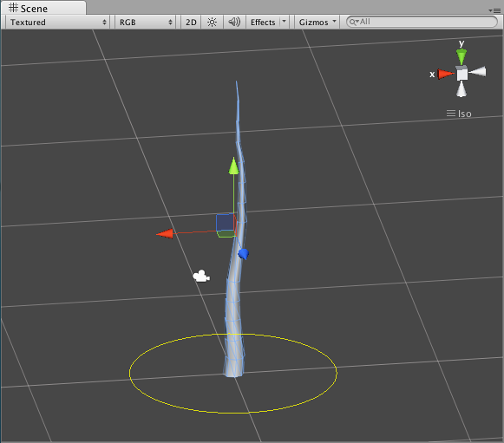Screen dimensions: 504x443
Task: Toggle scene audio speaker icon
Action: click(234, 23)
